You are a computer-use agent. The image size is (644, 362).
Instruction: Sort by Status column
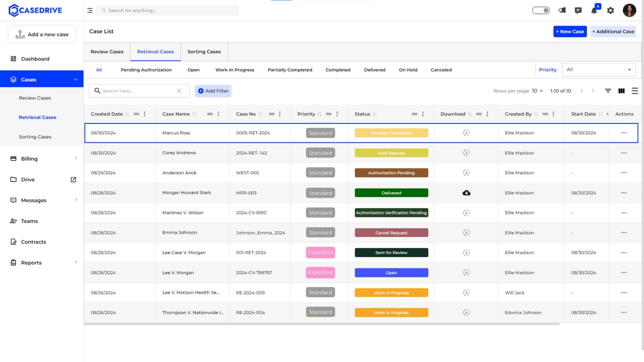[x=375, y=114]
